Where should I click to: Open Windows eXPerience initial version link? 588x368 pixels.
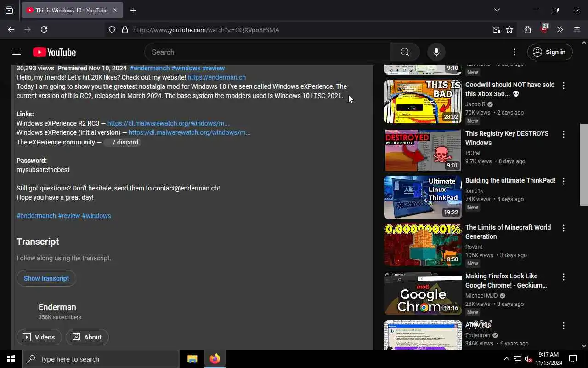tap(189, 132)
